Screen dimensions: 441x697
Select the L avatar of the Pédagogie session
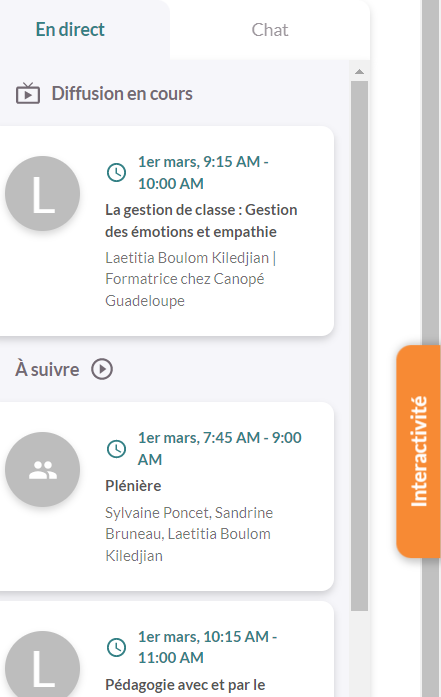pos(43,664)
